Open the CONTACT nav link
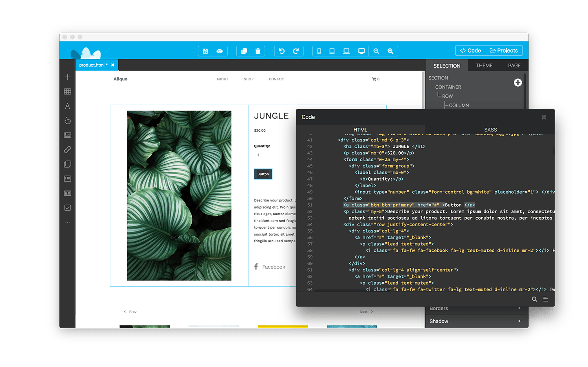 pyautogui.click(x=277, y=79)
